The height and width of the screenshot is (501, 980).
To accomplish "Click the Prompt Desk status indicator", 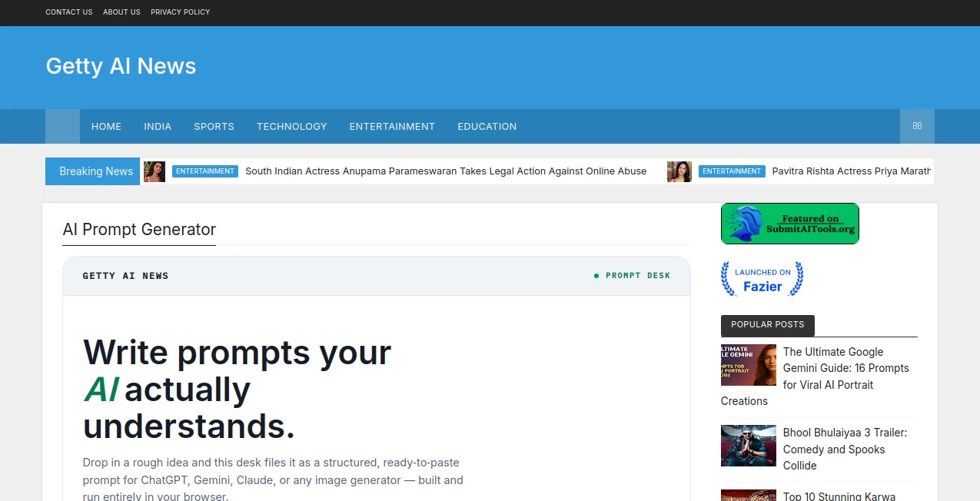I will point(633,275).
